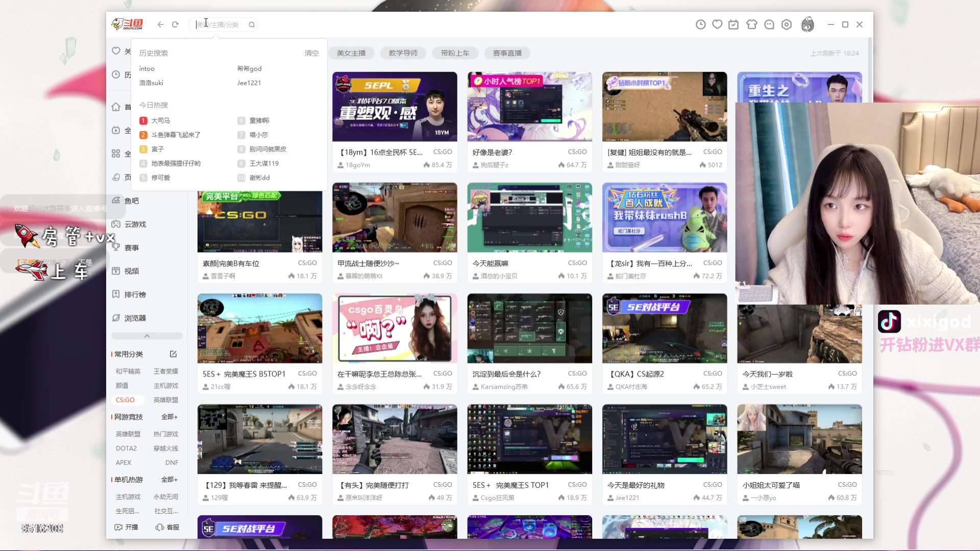Click hot search 童猪啊
The height and width of the screenshot is (551, 980).
pos(259,120)
